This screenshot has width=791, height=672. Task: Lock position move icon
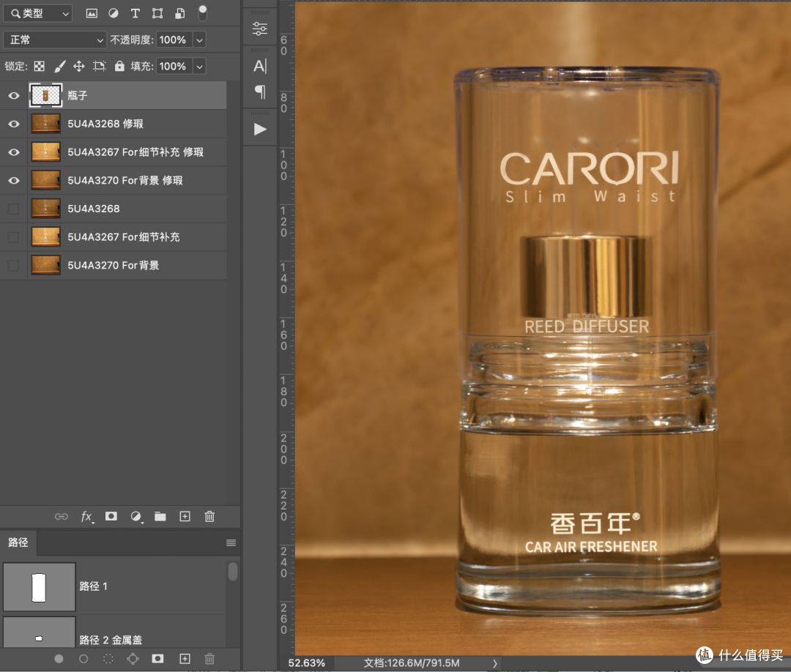[78, 66]
